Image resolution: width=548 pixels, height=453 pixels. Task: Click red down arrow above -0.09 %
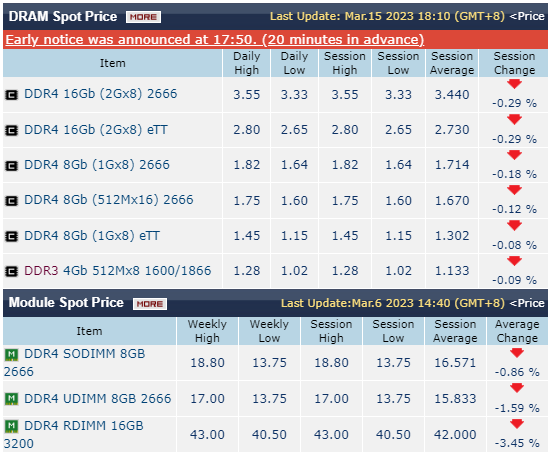[514, 261]
